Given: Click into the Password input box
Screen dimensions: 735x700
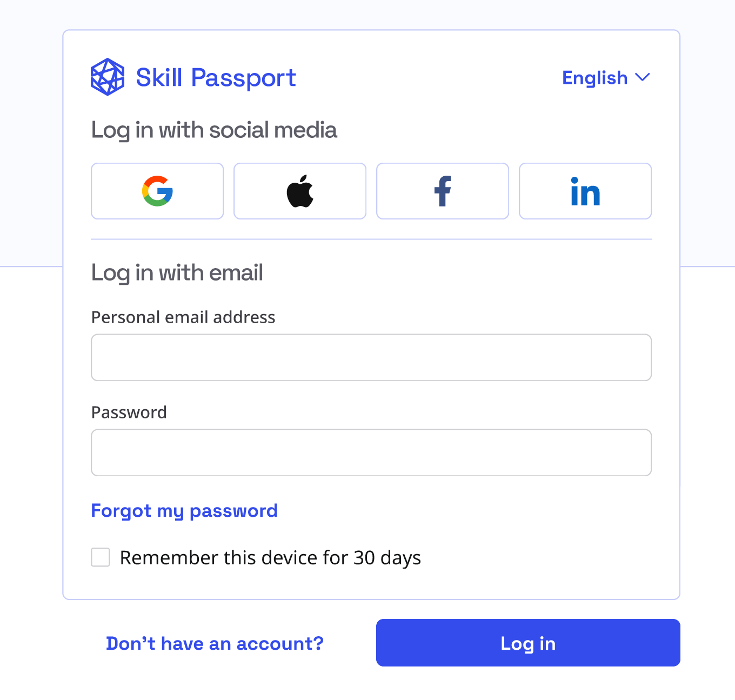Looking at the screenshot, I should [371, 452].
